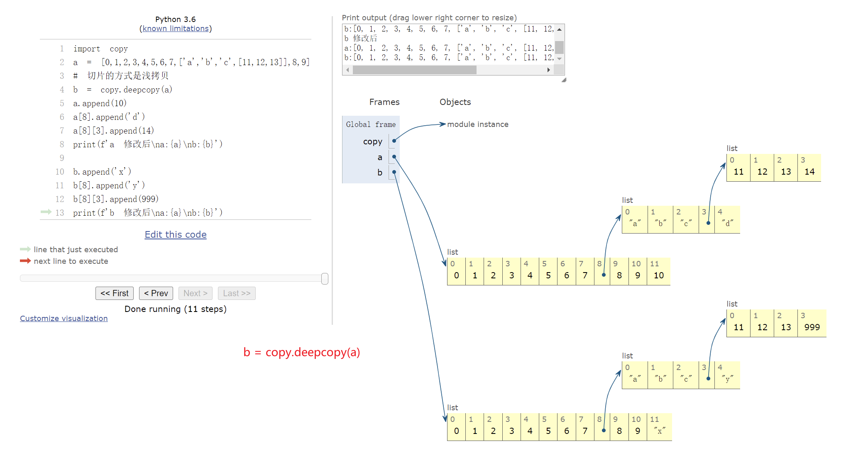
Task: Open the known limitations link
Action: (x=176, y=29)
